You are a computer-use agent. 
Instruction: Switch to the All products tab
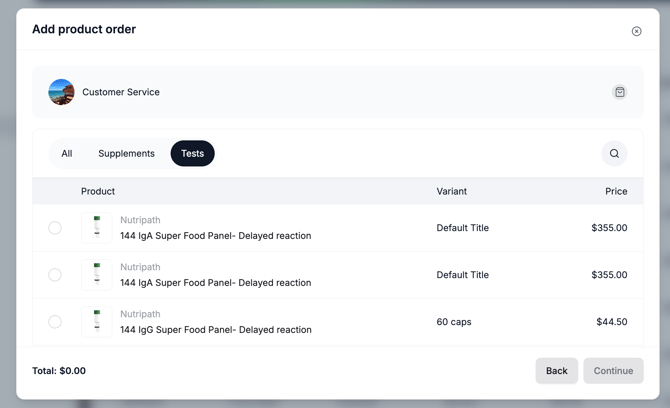(67, 153)
